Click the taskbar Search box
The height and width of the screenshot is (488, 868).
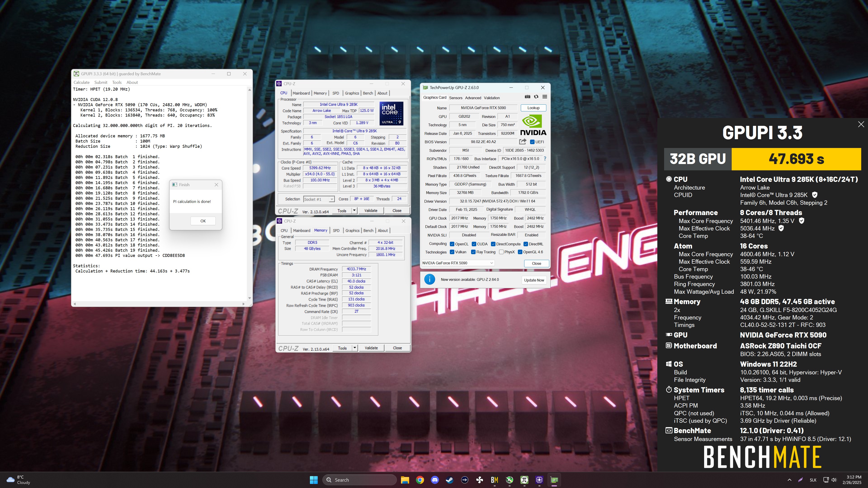click(360, 480)
